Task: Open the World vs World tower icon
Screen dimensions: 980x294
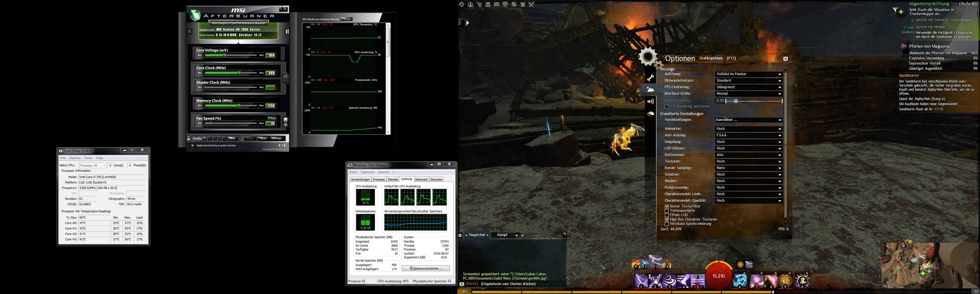Action: [523, 4]
